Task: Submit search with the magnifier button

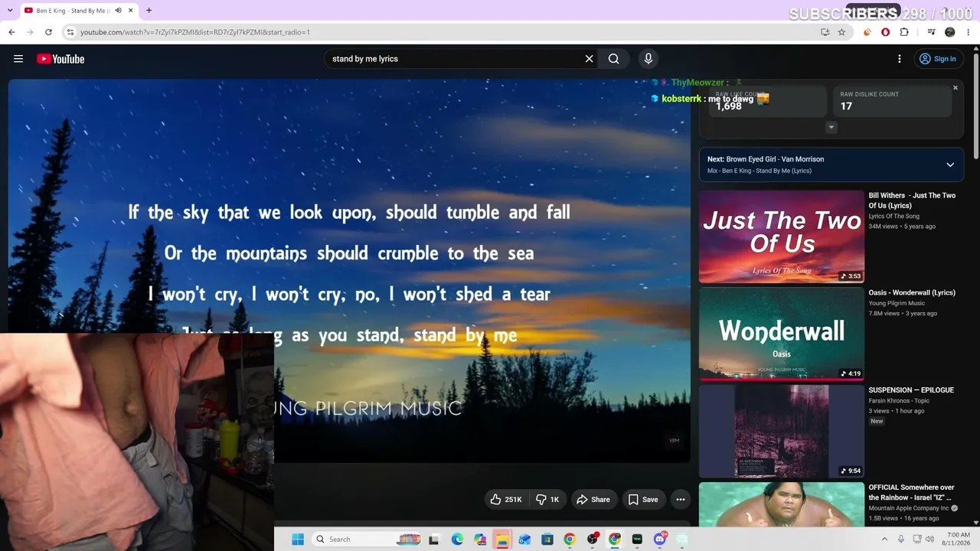Action: pos(614,59)
